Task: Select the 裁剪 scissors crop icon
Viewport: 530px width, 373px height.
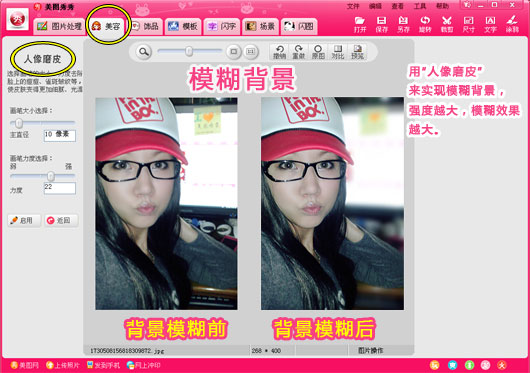Action: (x=447, y=24)
